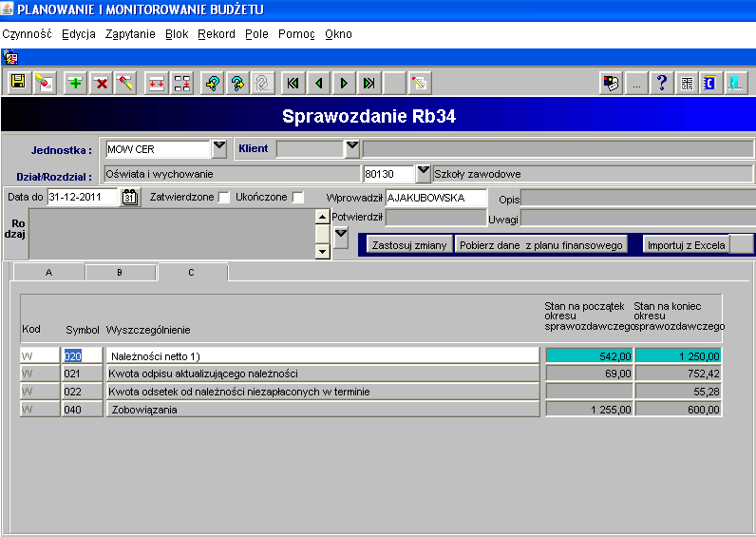
Task: Click the Save floppy disk icon
Action: [18, 83]
